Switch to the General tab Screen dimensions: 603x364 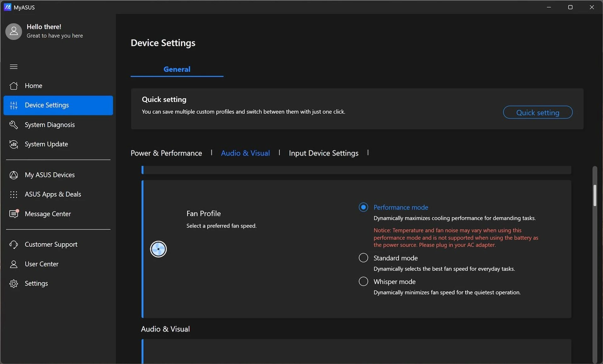pos(177,69)
